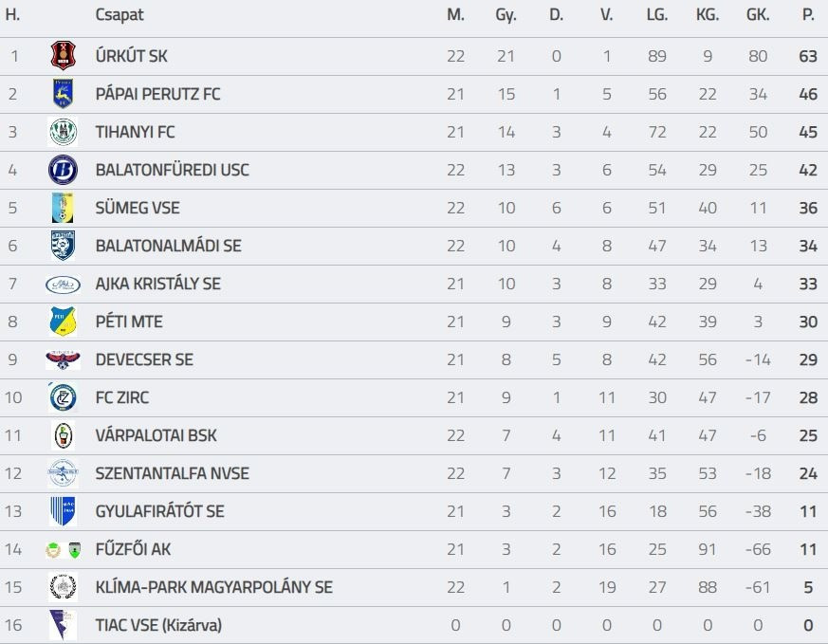Viewport: 828px width, 644px height.
Task: Click the Devecser SE eagle logo
Action: (63, 359)
